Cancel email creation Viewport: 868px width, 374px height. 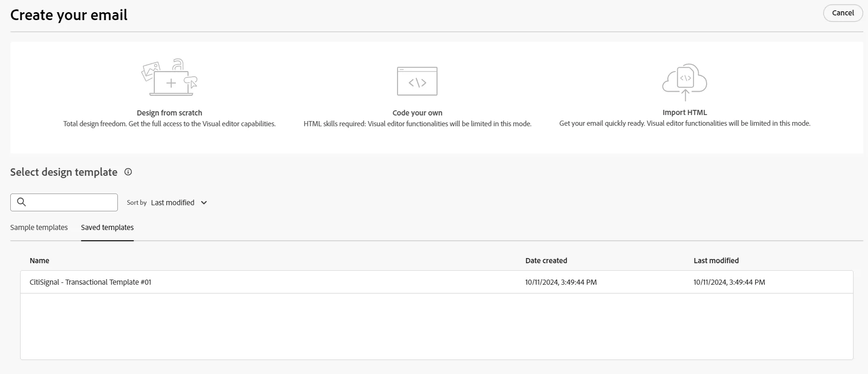coord(843,13)
